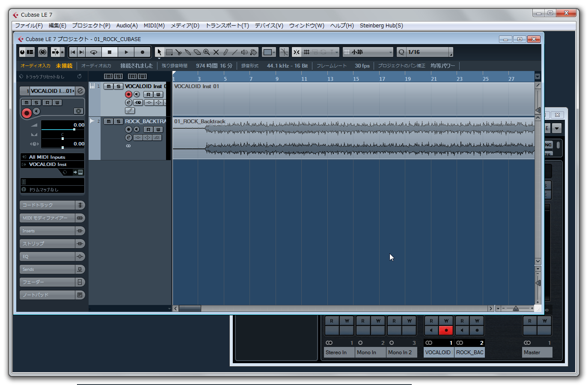Expand the フェーダー inspector section
This screenshot has width=588, height=385.
click(x=52, y=282)
